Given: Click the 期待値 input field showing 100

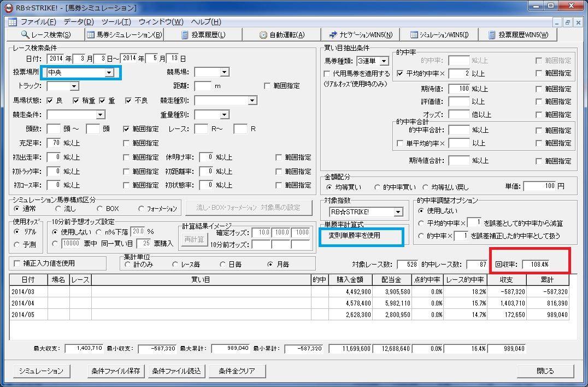Looking at the screenshot, I should 459,89.
